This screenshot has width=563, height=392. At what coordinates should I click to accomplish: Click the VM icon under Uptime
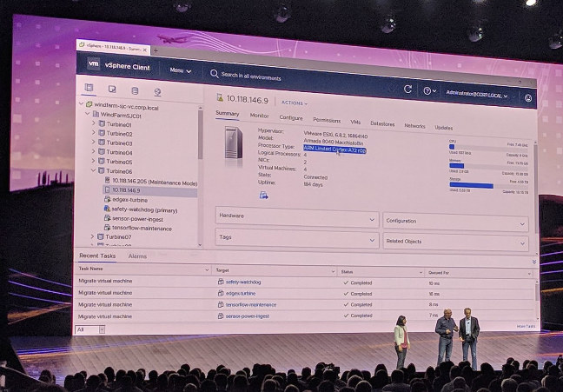click(263, 195)
